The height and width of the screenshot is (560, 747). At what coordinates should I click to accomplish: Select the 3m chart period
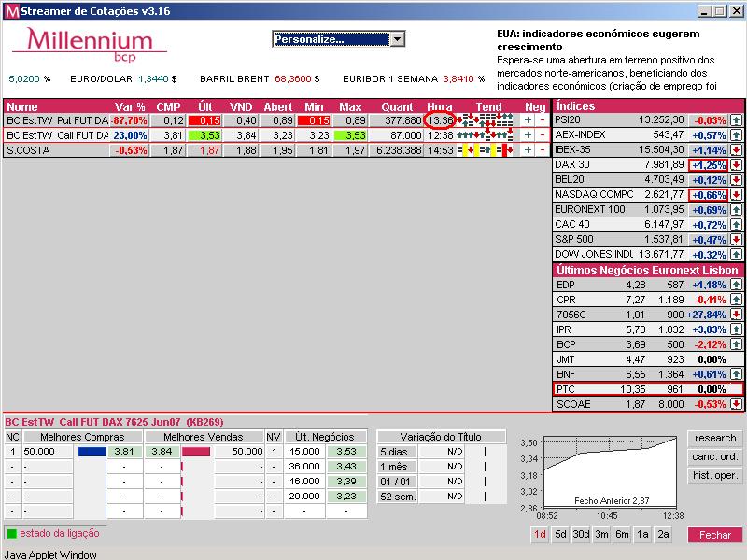click(601, 534)
